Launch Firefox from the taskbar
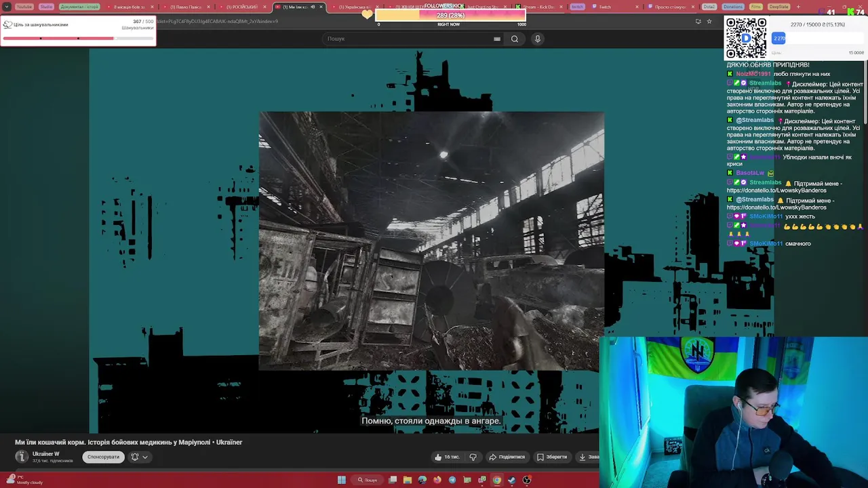Viewport: 868px width, 488px height. 437,480
